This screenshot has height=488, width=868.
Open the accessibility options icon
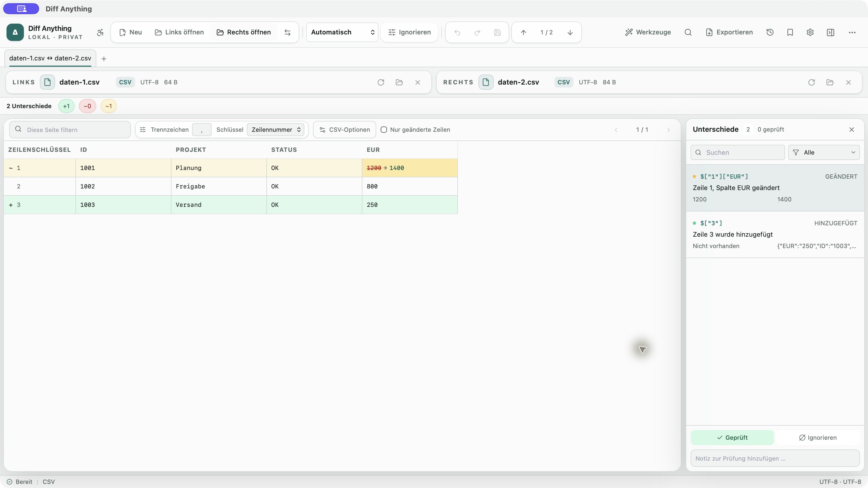100,32
